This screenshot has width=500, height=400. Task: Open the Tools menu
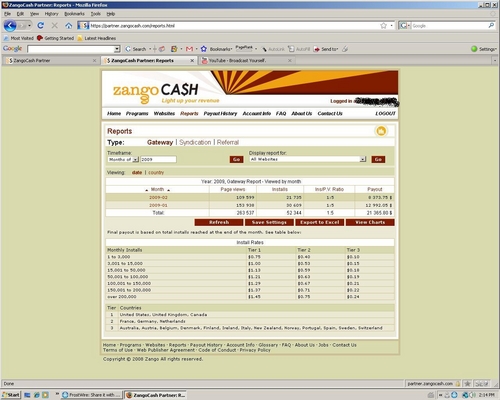click(x=96, y=14)
